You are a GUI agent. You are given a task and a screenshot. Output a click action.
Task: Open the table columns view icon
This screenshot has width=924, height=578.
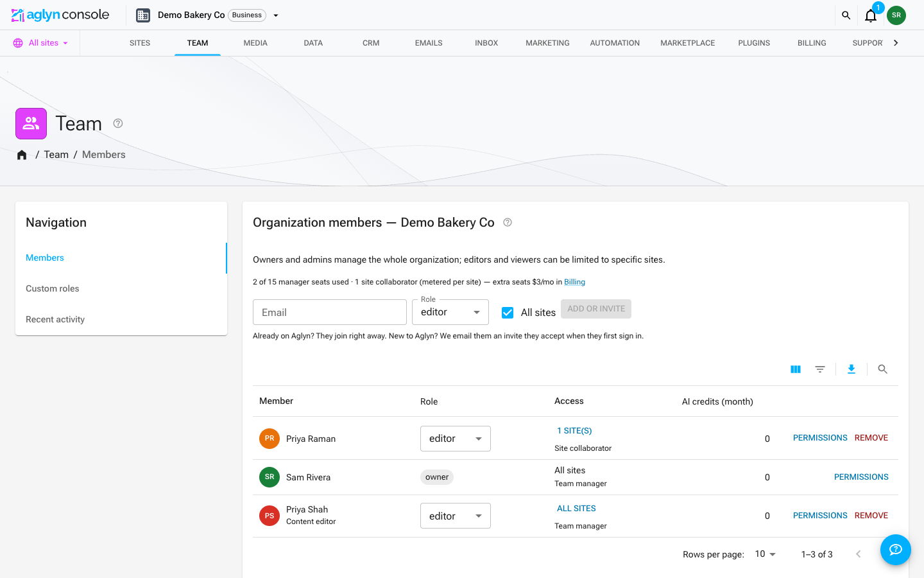[x=796, y=369]
